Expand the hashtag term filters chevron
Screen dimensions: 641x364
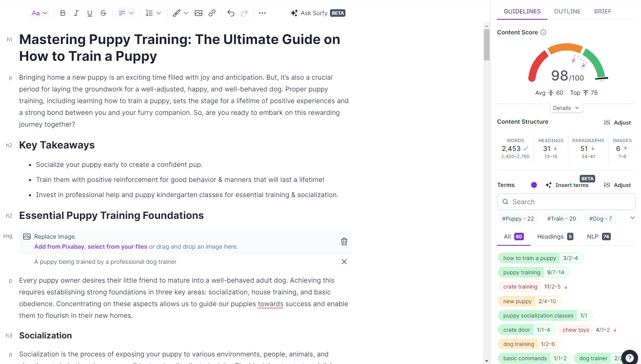(x=632, y=218)
